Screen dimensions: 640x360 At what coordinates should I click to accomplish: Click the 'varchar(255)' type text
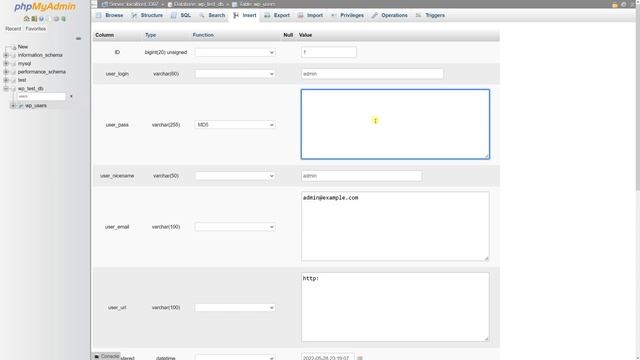[166, 125]
